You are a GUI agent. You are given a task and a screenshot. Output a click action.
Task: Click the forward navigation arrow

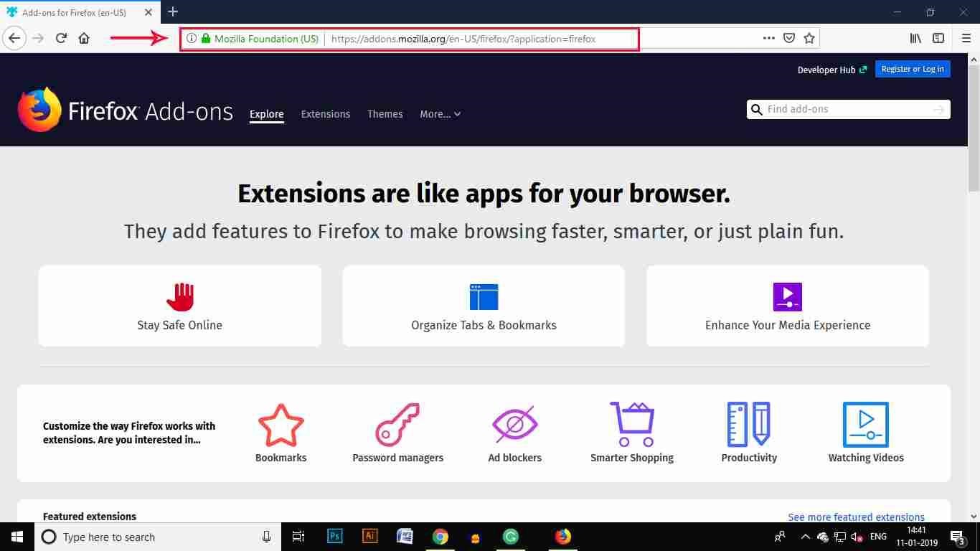38,39
